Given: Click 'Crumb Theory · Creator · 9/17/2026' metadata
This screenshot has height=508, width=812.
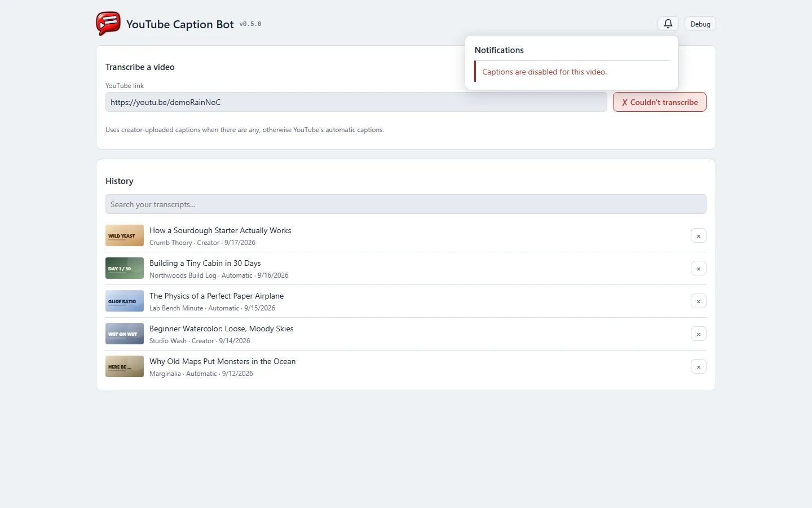Looking at the screenshot, I should pos(202,243).
